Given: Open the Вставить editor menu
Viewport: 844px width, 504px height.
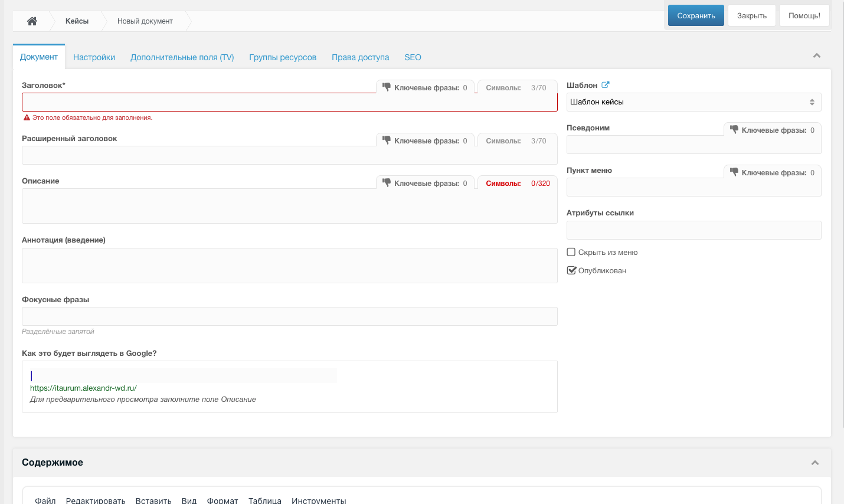Looking at the screenshot, I should tap(153, 500).
